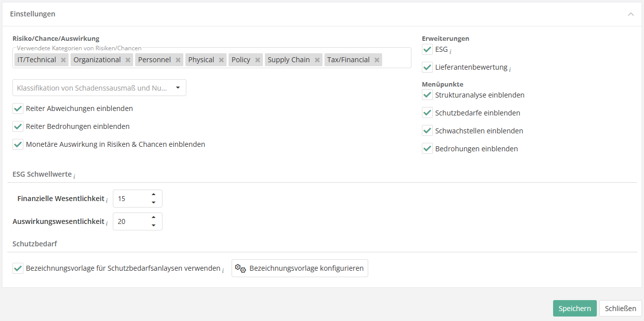
Task: Click the Schließen button
Action: click(620, 309)
